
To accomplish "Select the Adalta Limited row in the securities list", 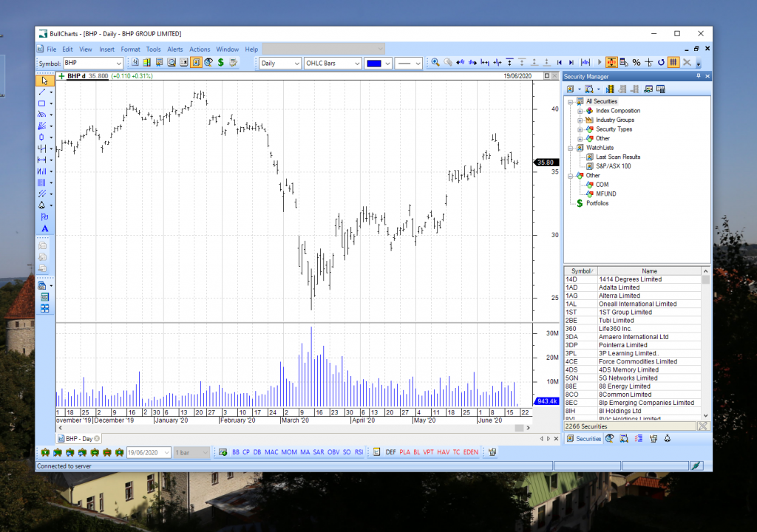I will [628, 287].
